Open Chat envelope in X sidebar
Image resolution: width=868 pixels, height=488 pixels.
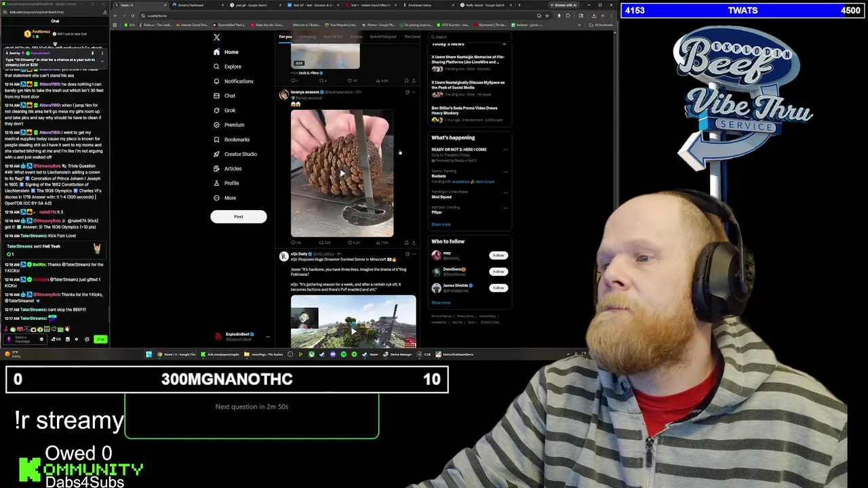224,96
